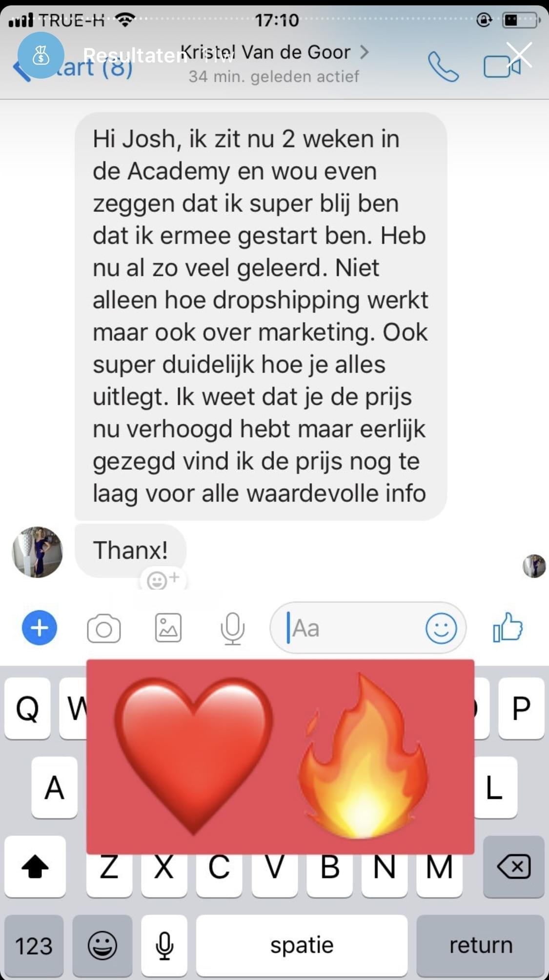The width and height of the screenshot is (549, 980).
Task: Send a thumbs-up like
Action: (508, 627)
